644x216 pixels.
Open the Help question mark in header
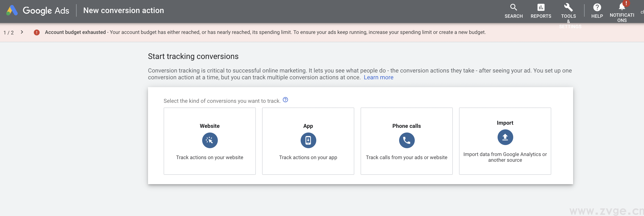point(597,8)
